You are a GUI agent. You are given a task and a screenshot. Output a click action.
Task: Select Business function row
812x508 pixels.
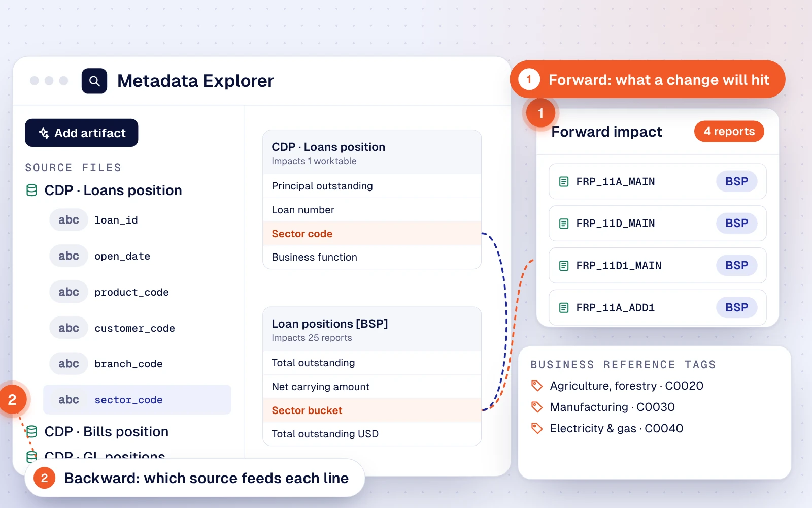[372, 257]
